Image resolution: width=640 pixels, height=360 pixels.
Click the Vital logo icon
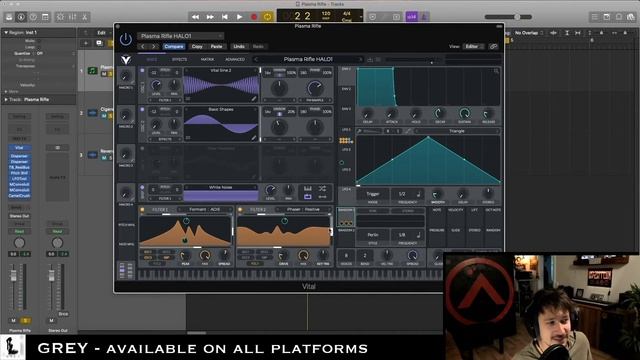126,60
